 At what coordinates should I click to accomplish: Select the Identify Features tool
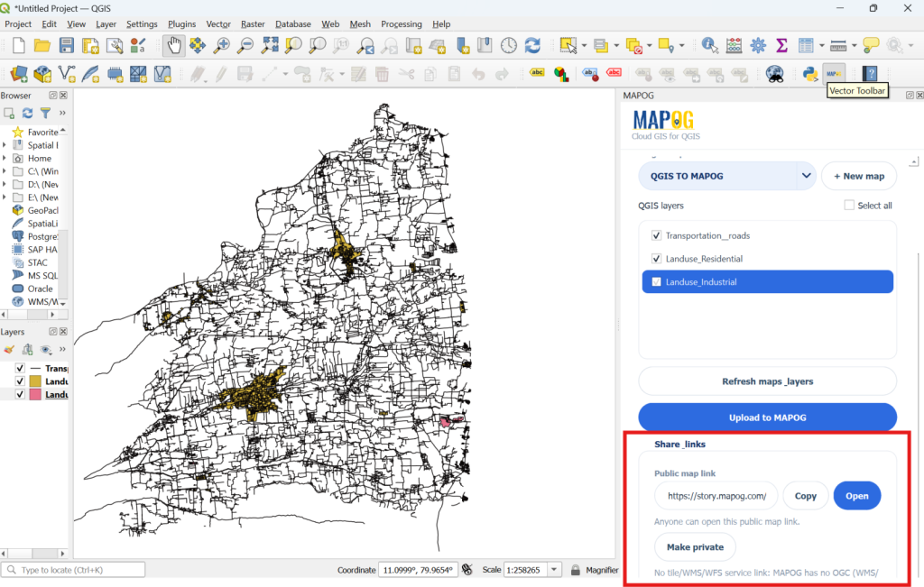coord(709,45)
